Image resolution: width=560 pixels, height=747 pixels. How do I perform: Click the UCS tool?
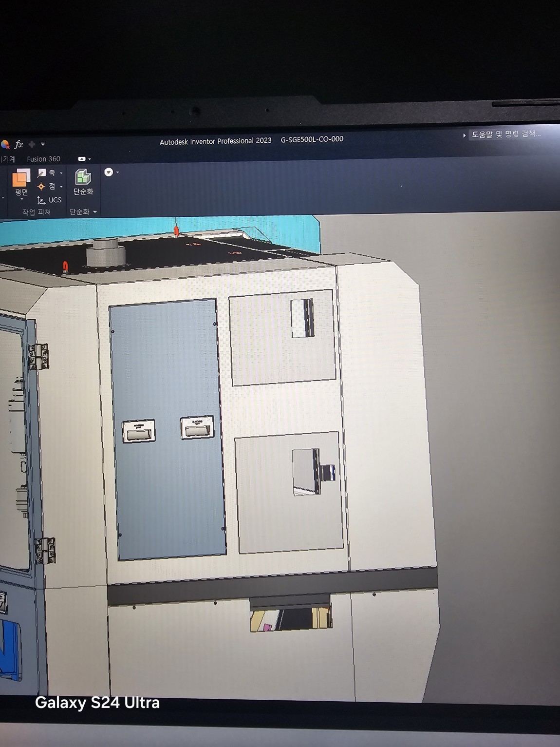coord(49,200)
